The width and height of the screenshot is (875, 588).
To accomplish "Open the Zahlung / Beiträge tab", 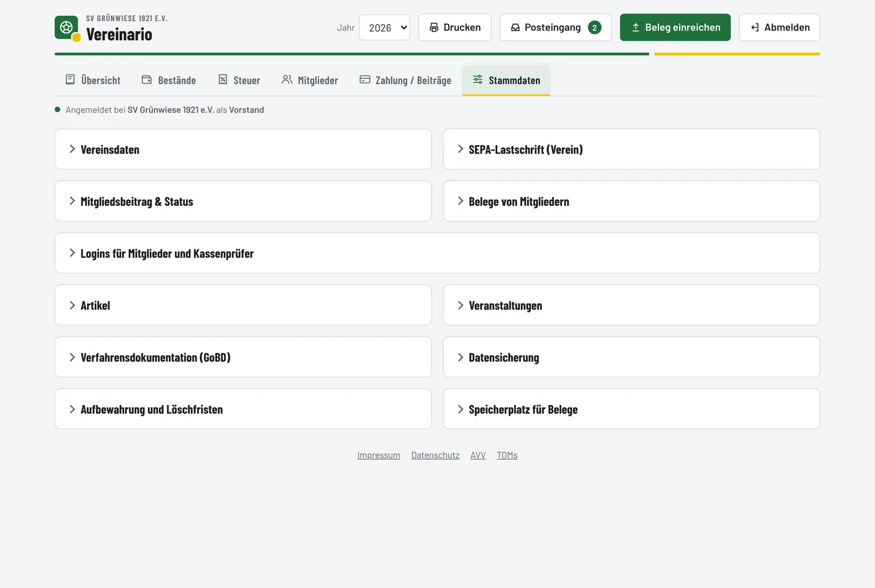I will [405, 80].
